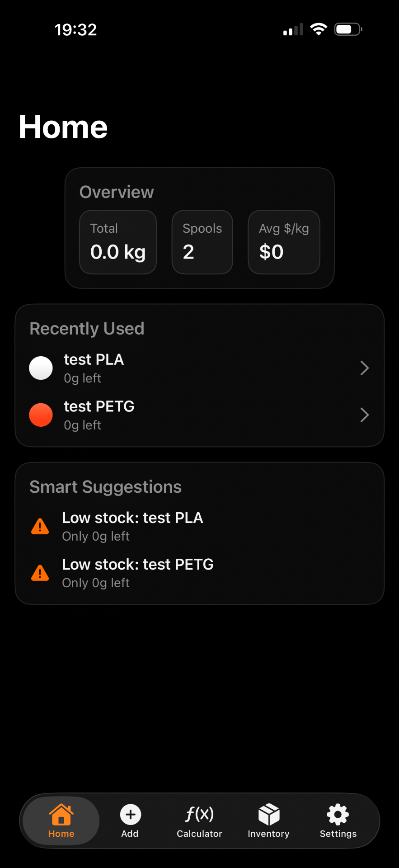This screenshot has height=868, width=399.
Task: Tap warning triangle beside test PETG low stock
Action: pyautogui.click(x=40, y=573)
